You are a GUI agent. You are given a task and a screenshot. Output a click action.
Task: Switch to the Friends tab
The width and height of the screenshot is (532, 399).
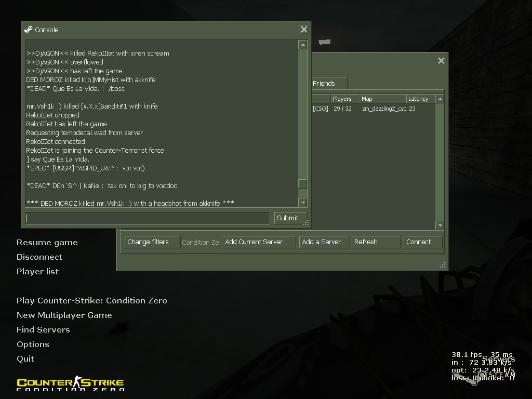[324, 84]
